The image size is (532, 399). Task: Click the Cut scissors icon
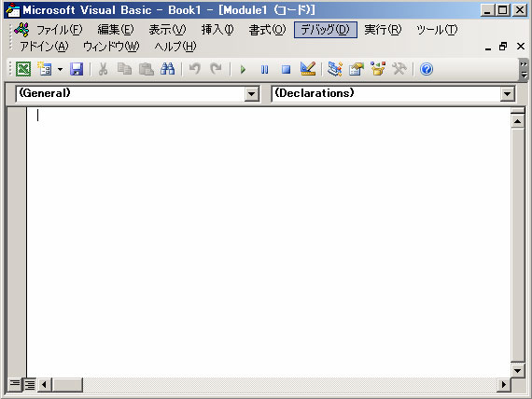104,69
